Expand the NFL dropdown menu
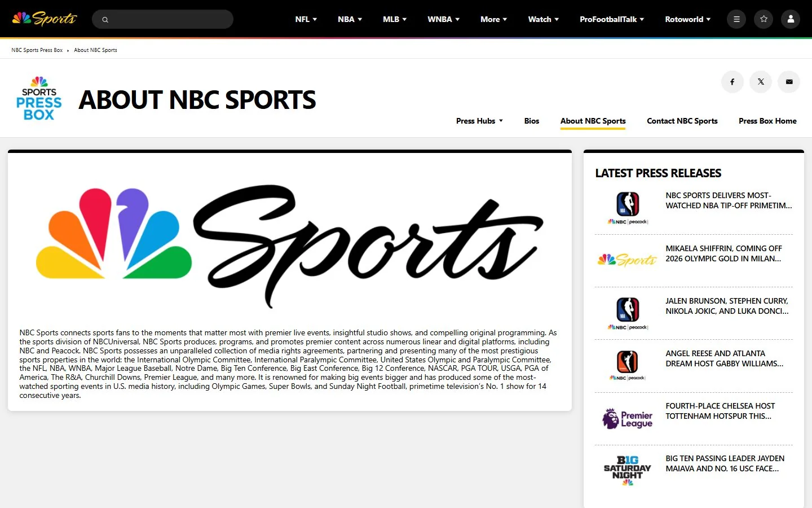Viewport: 812px width, 508px height. pyautogui.click(x=306, y=19)
